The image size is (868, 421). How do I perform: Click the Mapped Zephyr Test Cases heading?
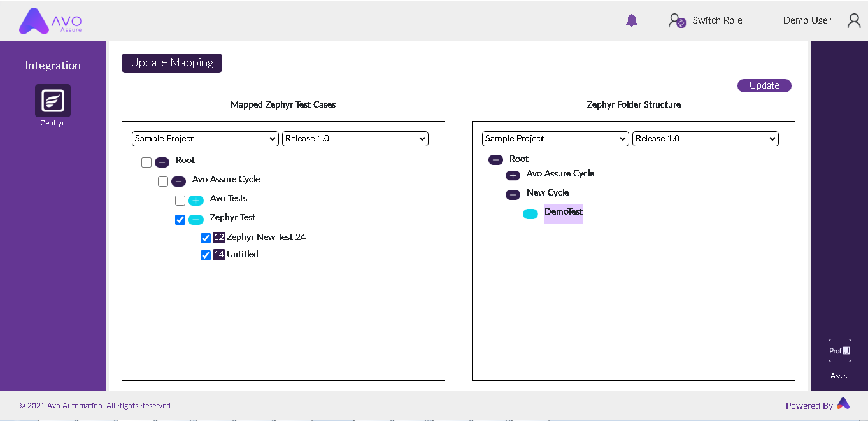pyautogui.click(x=283, y=104)
